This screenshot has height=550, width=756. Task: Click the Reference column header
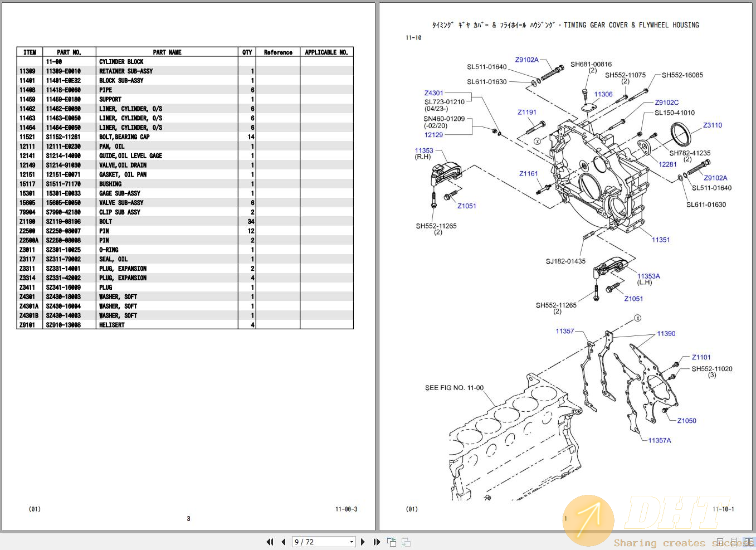tap(278, 52)
